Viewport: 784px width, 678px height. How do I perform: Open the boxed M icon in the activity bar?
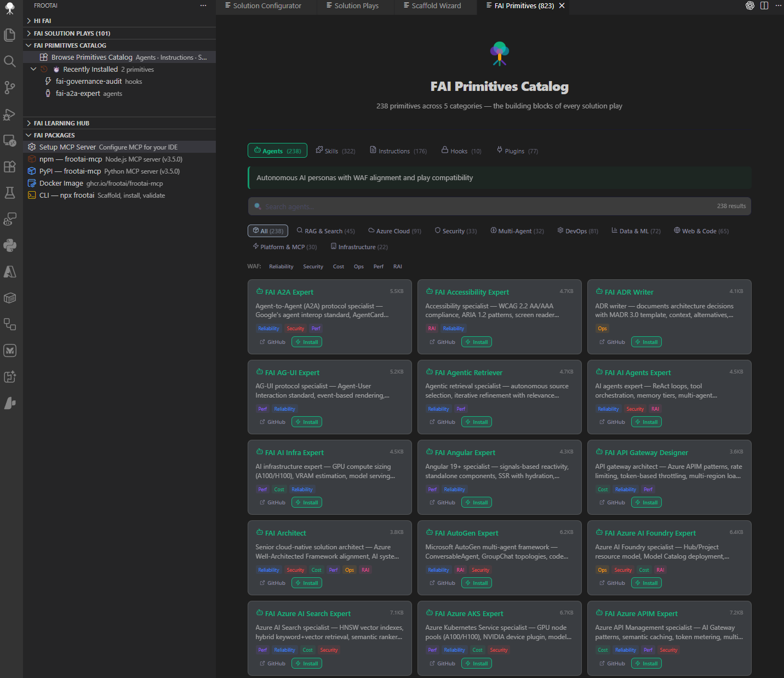(x=10, y=351)
